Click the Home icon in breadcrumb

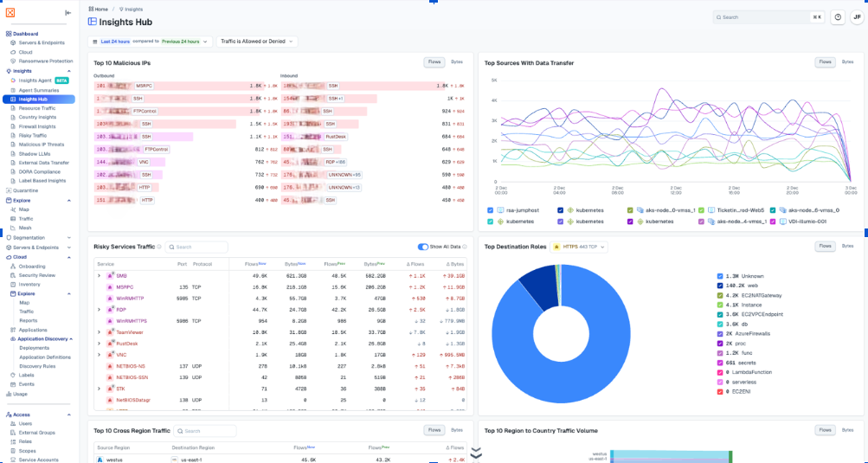pyautogui.click(x=91, y=10)
